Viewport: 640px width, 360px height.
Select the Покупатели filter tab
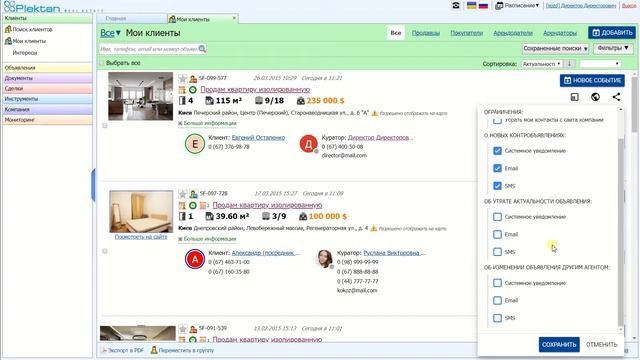click(x=467, y=33)
